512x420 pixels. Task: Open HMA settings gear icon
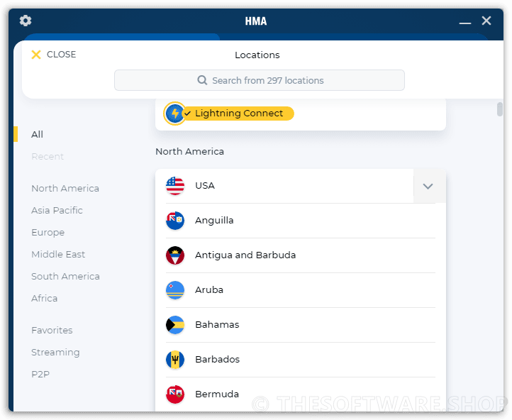[25, 21]
